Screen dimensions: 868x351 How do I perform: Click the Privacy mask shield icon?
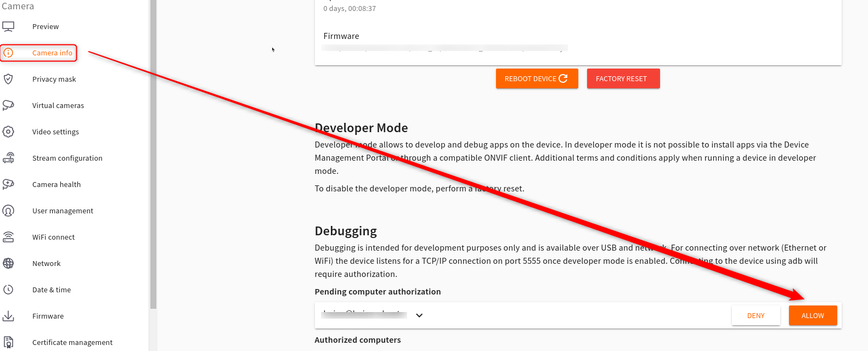[8, 79]
